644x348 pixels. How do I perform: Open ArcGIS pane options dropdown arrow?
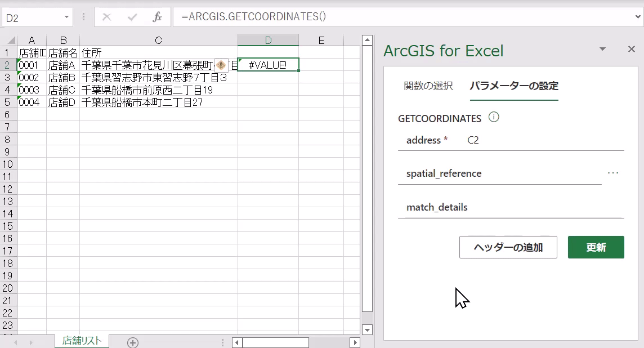pyautogui.click(x=602, y=49)
